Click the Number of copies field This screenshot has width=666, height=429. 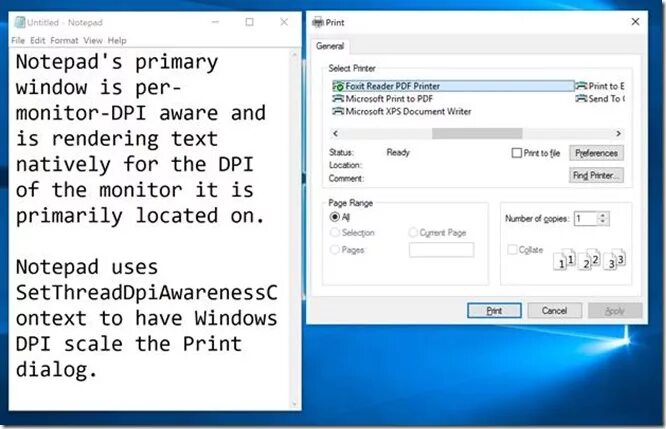[x=585, y=218]
